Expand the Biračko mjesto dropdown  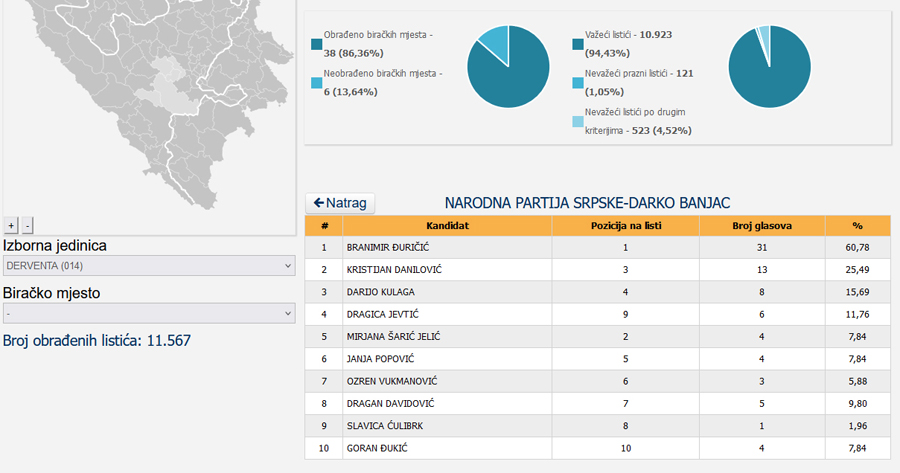point(149,313)
